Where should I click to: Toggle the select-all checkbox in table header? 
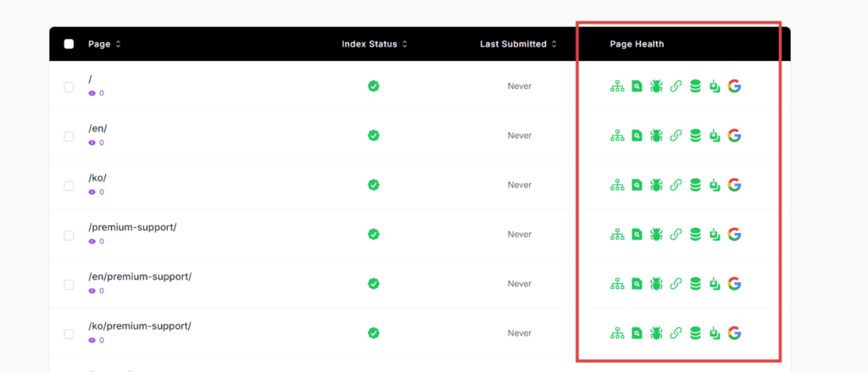[69, 44]
